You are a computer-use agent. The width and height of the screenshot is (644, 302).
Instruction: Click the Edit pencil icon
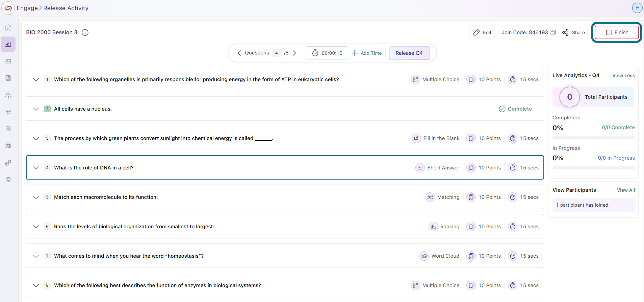click(x=476, y=32)
